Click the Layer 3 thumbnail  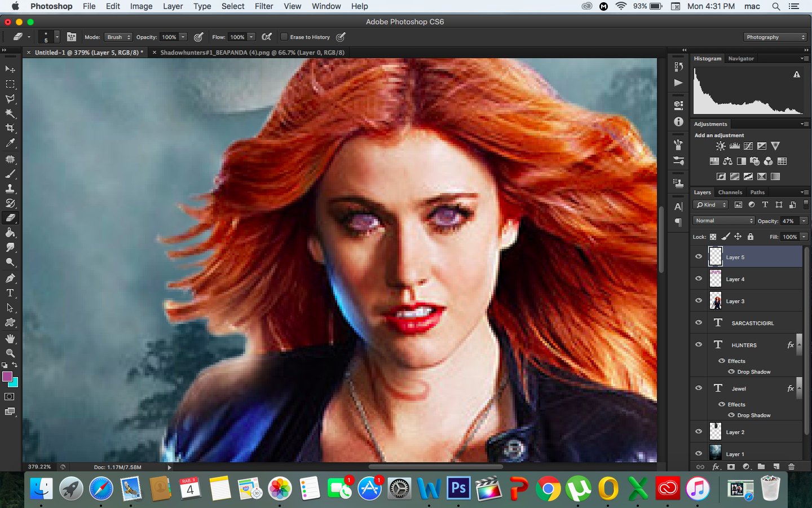[716, 301]
